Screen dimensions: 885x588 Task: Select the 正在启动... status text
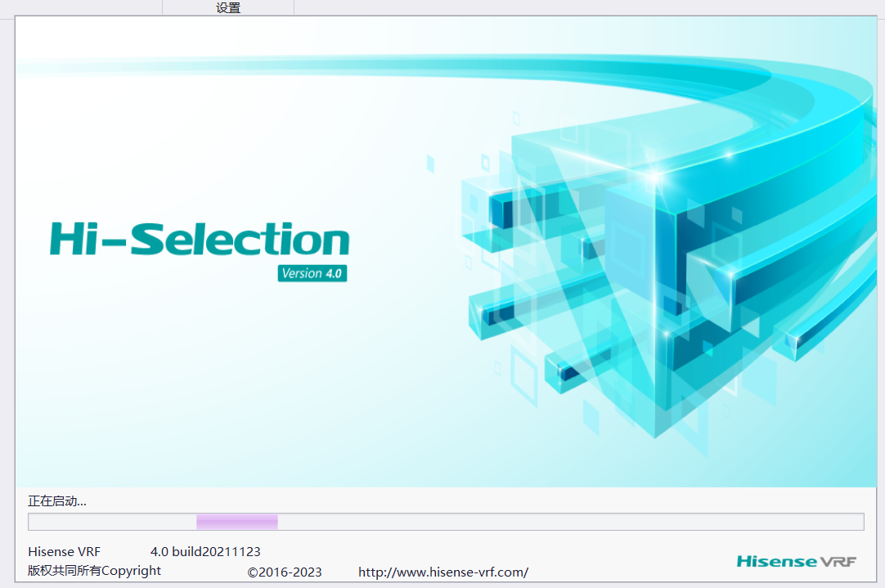(x=57, y=501)
